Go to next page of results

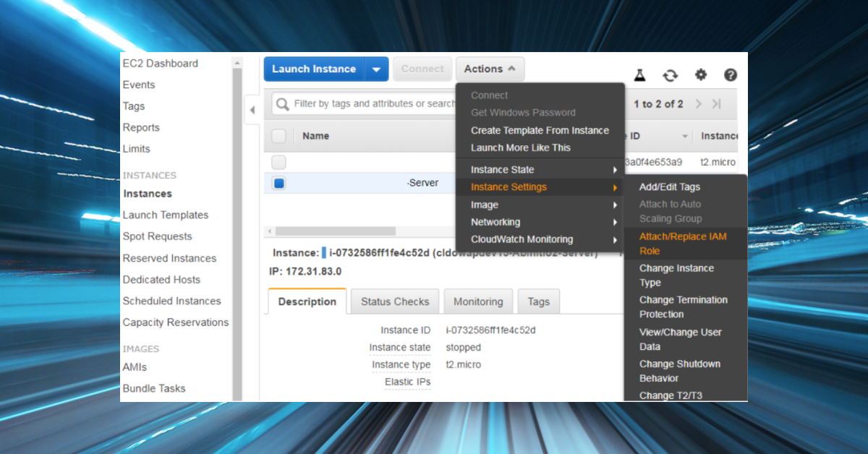point(699,104)
